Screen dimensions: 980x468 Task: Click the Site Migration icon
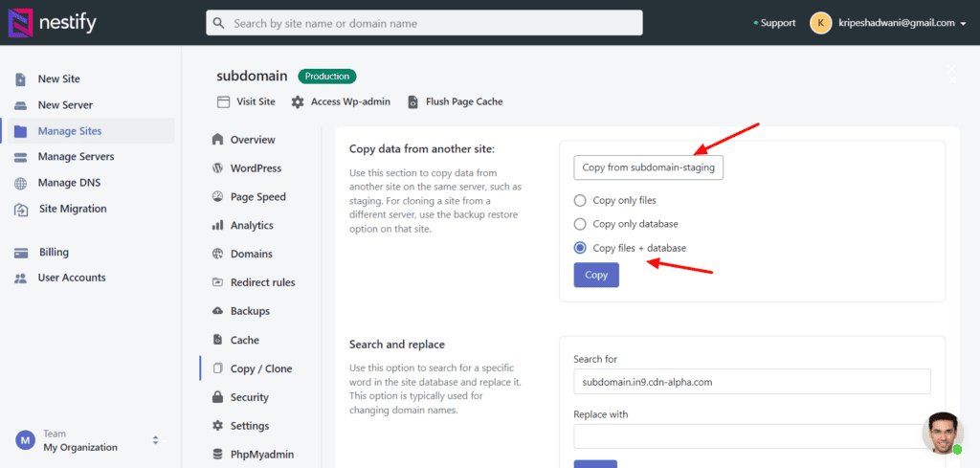(21, 210)
